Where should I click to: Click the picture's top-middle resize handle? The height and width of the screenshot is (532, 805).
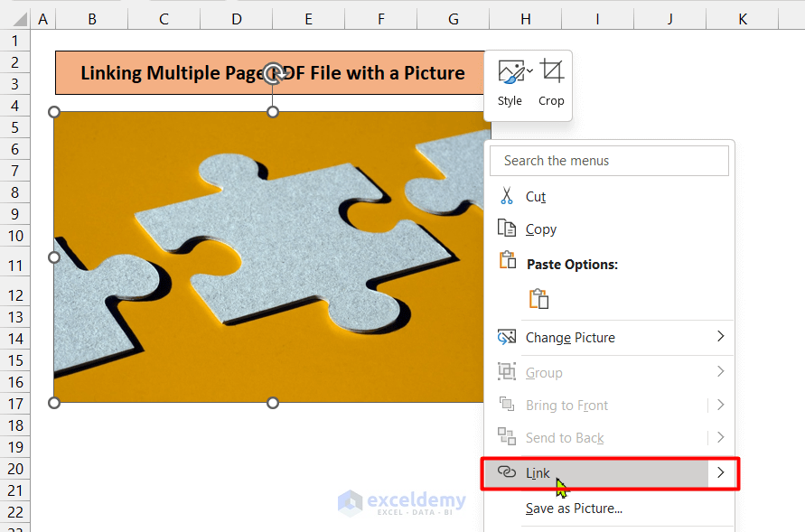click(x=273, y=112)
